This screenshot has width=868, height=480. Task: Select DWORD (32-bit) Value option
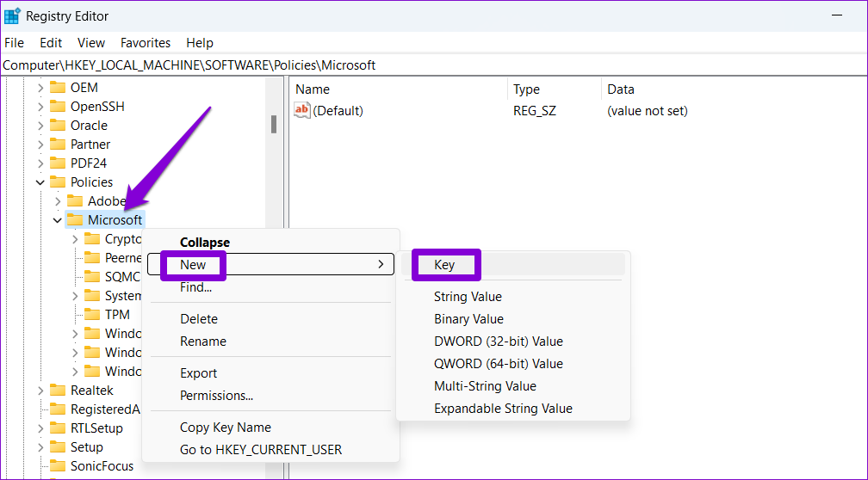click(498, 342)
